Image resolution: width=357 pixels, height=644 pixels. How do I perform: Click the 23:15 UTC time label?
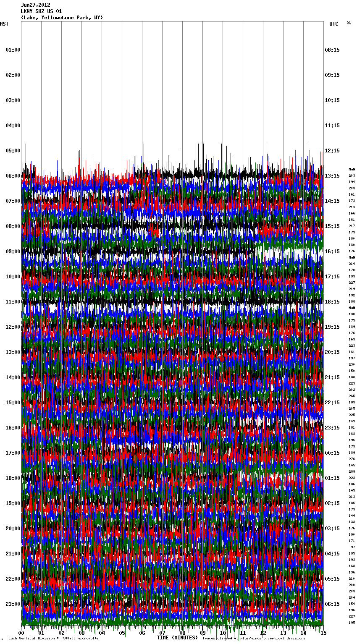pos(332,428)
